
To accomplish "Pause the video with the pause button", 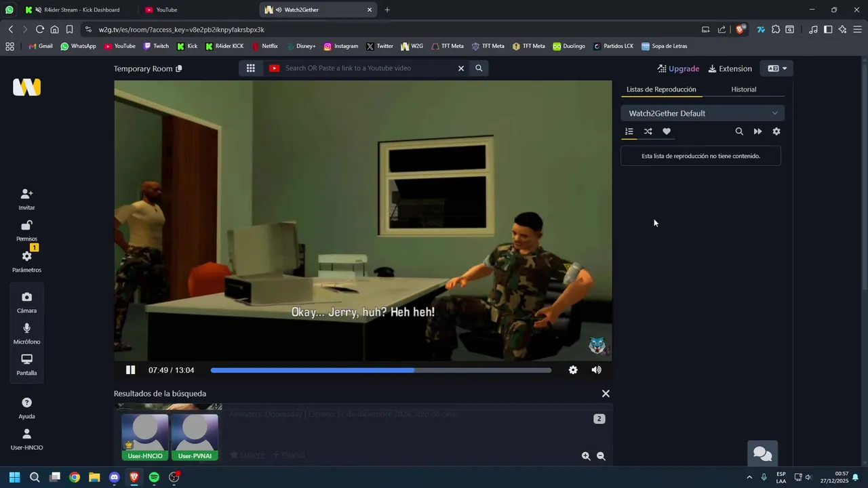I will pyautogui.click(x=130, y=370).
